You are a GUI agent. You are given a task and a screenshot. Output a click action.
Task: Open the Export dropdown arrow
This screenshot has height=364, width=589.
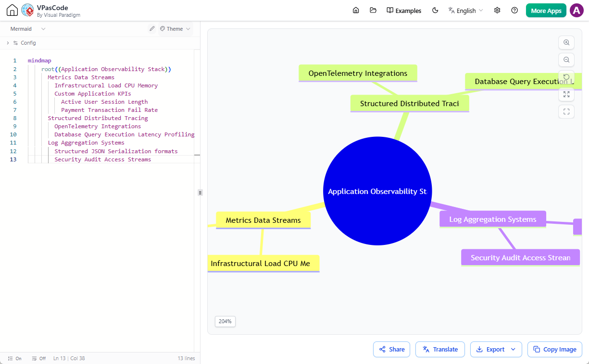pyautogui.click(x=513, y=350)
